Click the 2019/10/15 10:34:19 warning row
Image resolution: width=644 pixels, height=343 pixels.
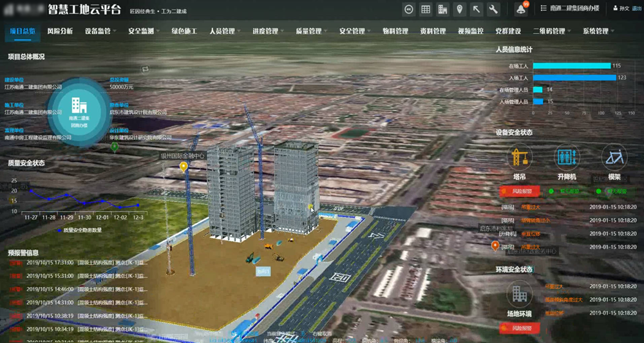point(78,329)
